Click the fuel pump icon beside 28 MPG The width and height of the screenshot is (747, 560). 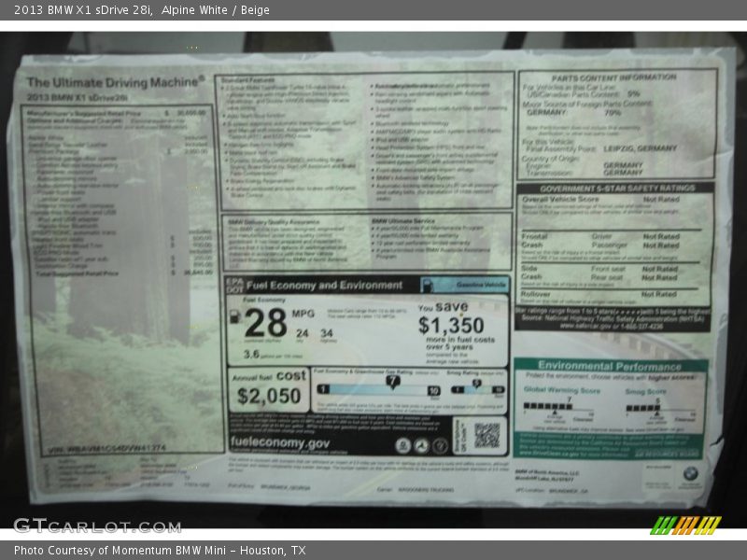234,317
